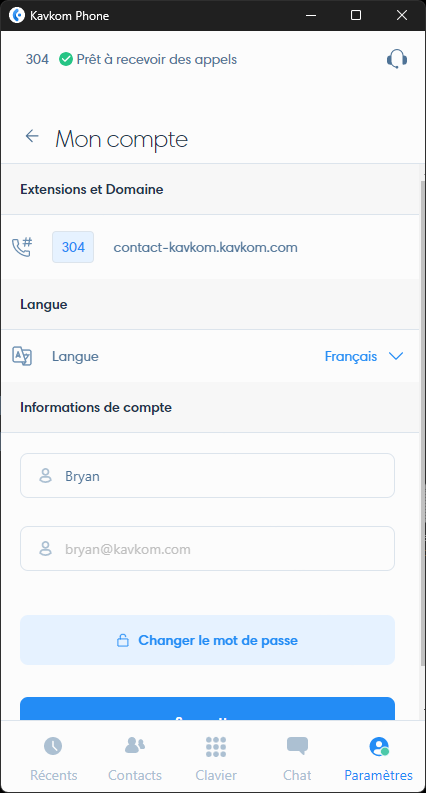
Task: Click the Kavkom logo in the title bar
Action: click(17, 16)
